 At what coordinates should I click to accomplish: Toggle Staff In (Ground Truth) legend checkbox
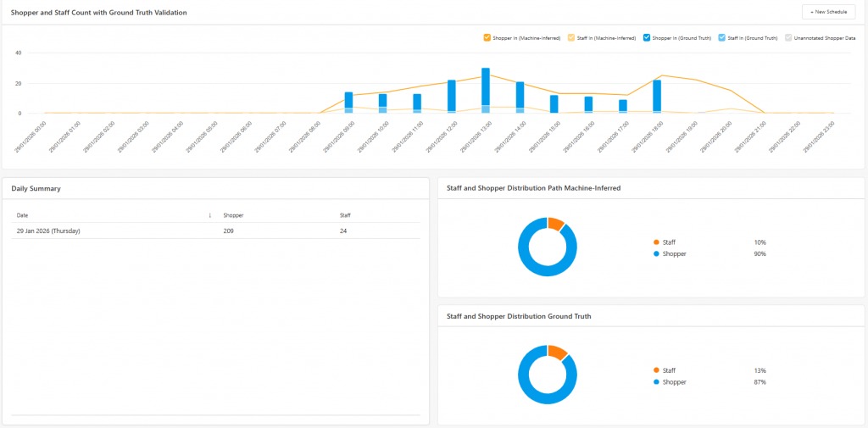click(721, 37)
